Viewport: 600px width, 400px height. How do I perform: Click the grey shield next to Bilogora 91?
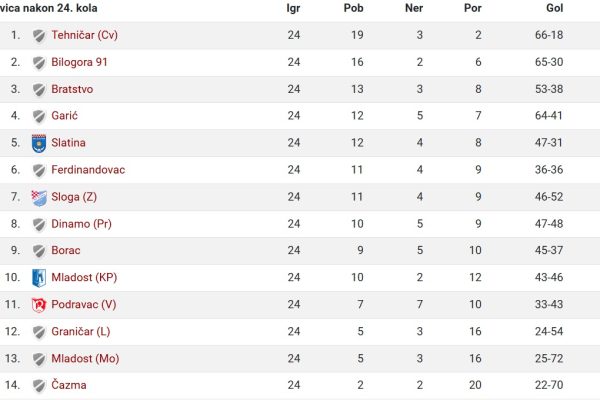point(39,63)
